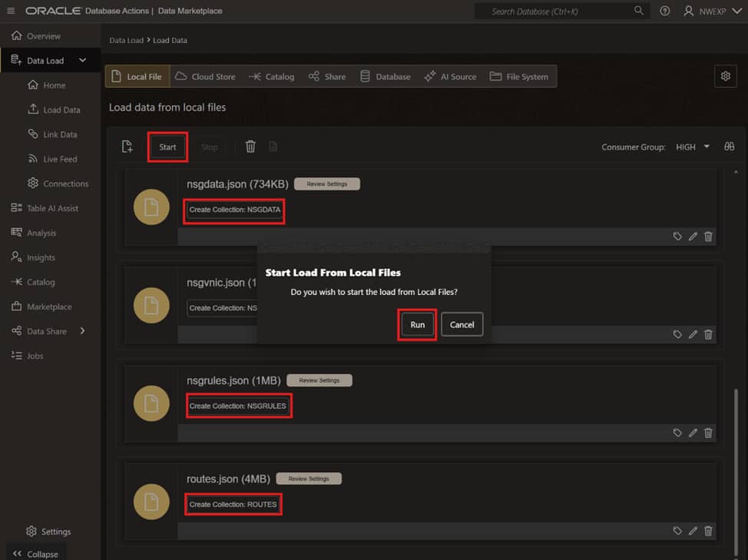The height and width of the screenshot is (560, 748).
Task: Switch to File System tab
Action: point(519,76)
